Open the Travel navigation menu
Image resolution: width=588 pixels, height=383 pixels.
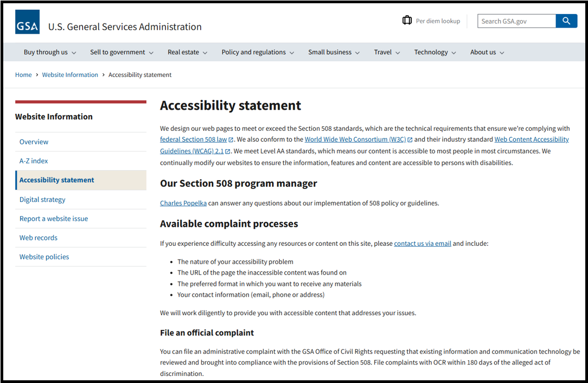[x=387, y=52]
